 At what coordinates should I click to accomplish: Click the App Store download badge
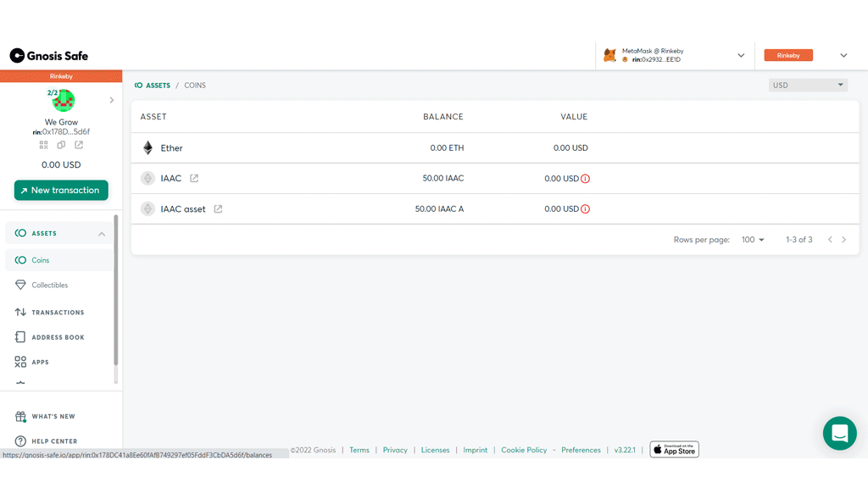point(674,450)
